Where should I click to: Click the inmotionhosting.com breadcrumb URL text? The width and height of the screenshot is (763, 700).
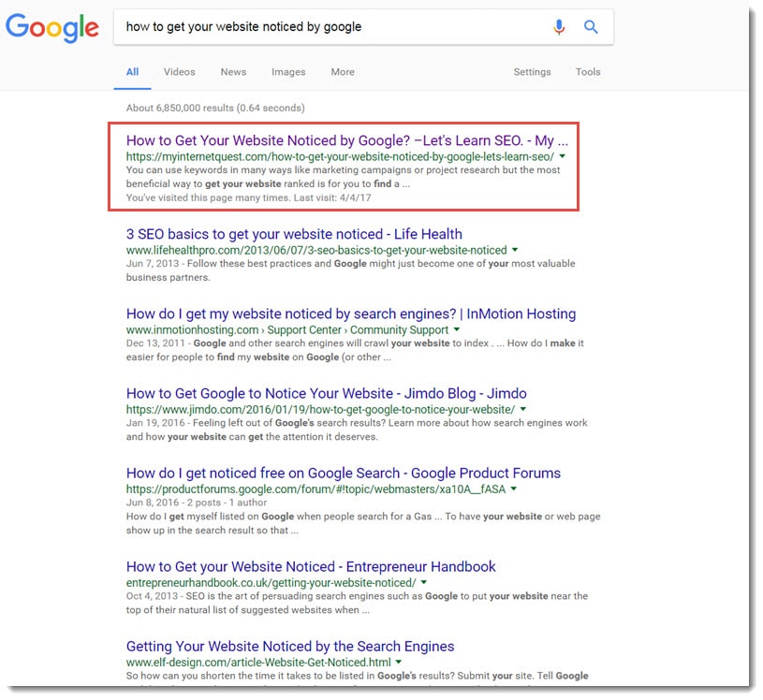pos(287,329)
